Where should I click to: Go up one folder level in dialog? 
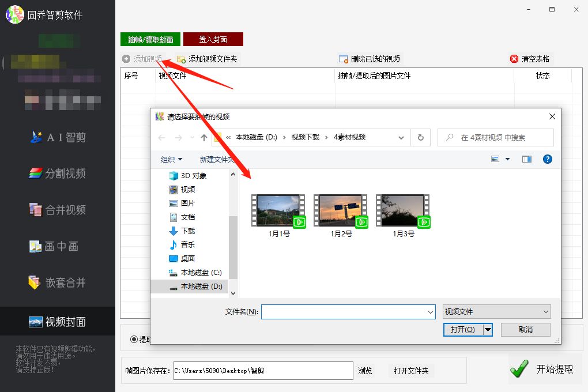click(204, 138)
